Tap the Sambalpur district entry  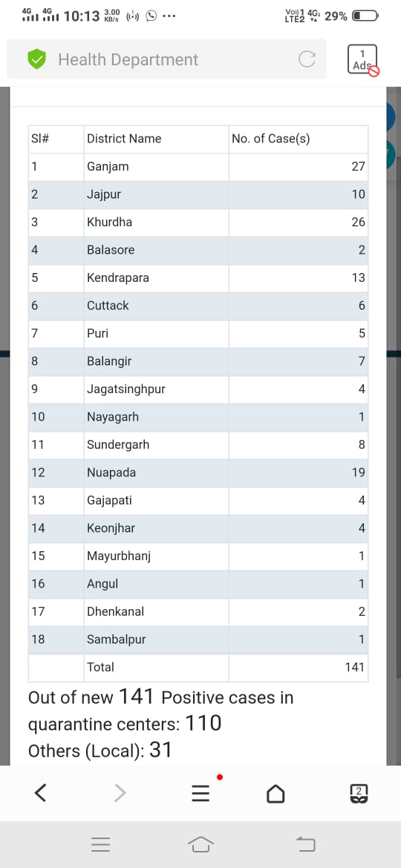(198, 640)
